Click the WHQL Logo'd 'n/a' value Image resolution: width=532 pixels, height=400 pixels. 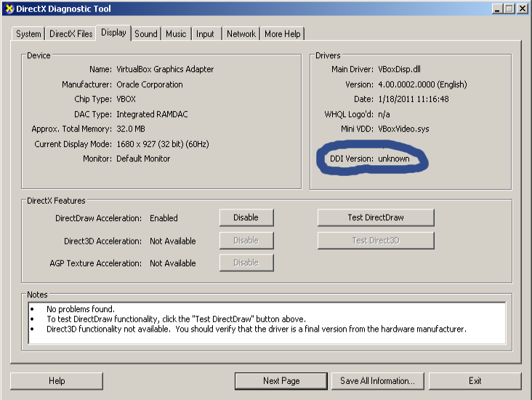coord(384,114)
